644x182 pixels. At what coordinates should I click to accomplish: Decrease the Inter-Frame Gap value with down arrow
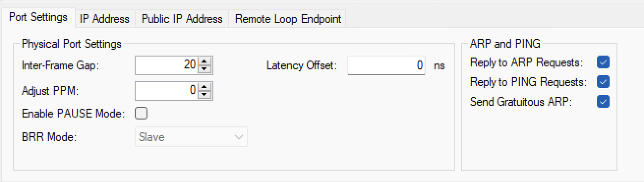click(205, 68)
